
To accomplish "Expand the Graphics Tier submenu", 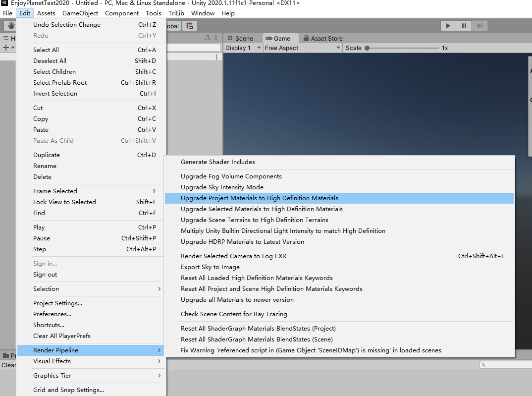I will 92,375.
